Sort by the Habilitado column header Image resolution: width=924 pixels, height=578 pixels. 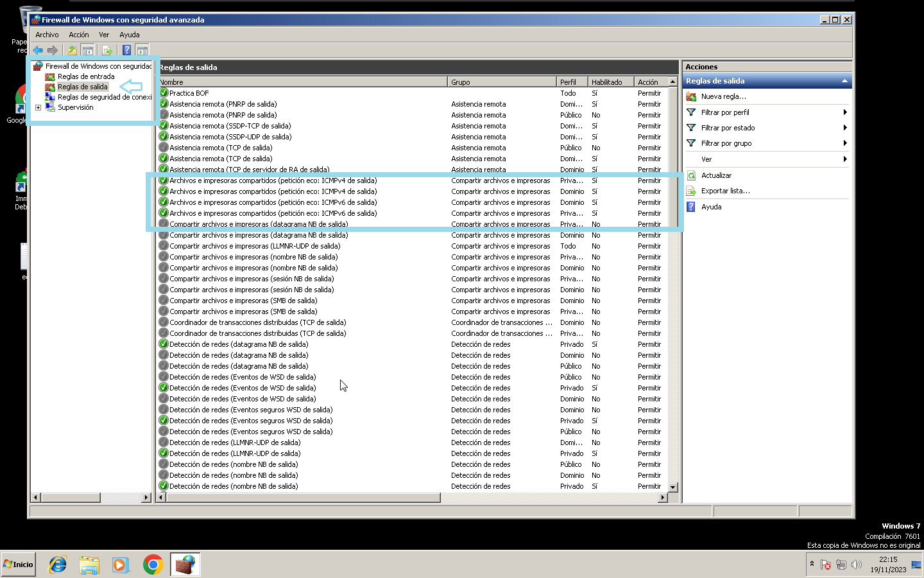coord(611,82)
